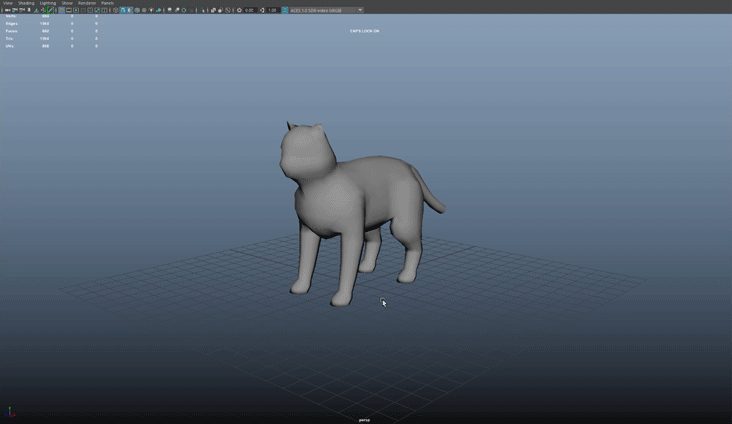The width and height of the screenshot is (732, 424).
Task: Open the ACES 1.0 SDR-video color space dropdown
Action: (x=326, y=10)
